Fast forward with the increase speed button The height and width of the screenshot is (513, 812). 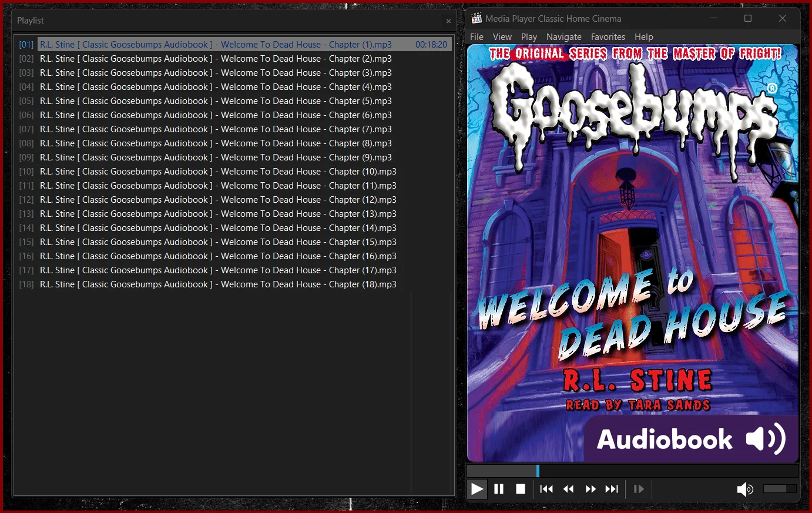tap(590, 489)
